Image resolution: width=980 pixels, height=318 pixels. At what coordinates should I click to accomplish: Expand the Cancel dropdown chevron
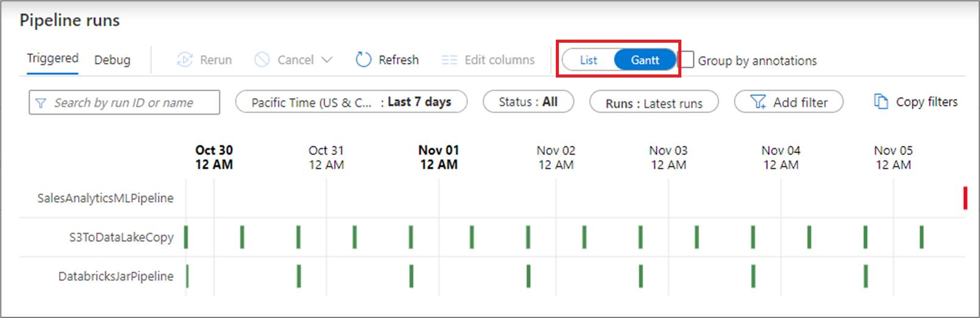click(327, 60)
